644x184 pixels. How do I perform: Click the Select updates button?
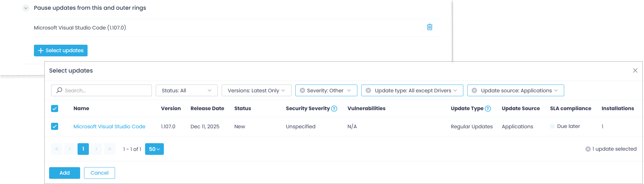61,51
